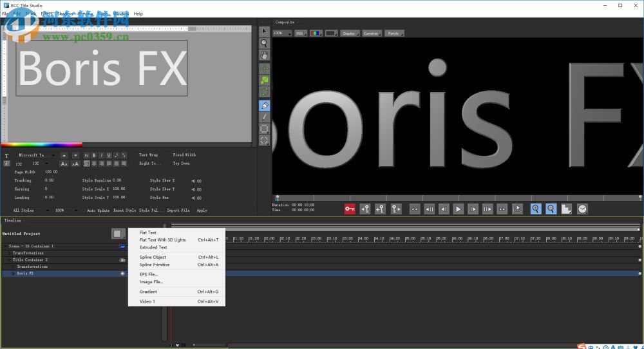Select the slanted line pencil tool
The width and height of the screenshot is (644, 349).
pos(265,117)
